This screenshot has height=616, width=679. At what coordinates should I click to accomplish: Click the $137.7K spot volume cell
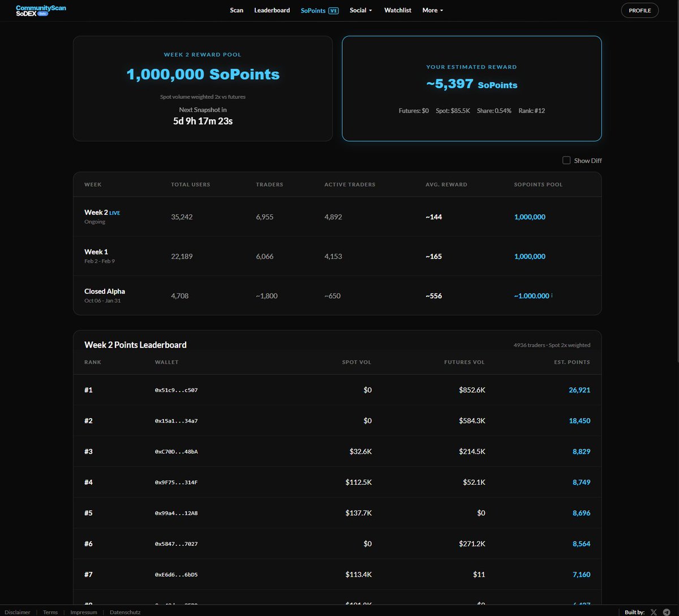tap(359, 513)
